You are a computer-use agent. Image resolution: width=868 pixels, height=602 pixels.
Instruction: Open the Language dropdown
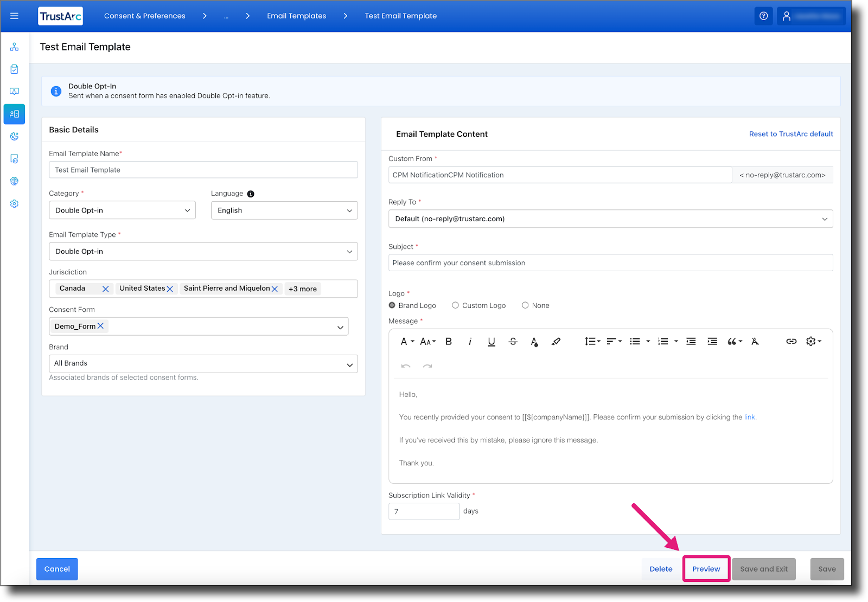point(284,210)
